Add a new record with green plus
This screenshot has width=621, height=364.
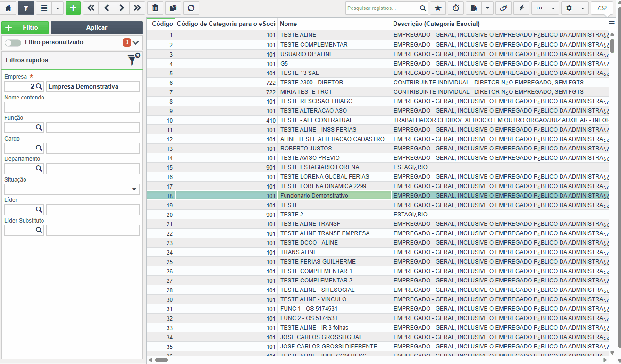click(x=73, y=8)
